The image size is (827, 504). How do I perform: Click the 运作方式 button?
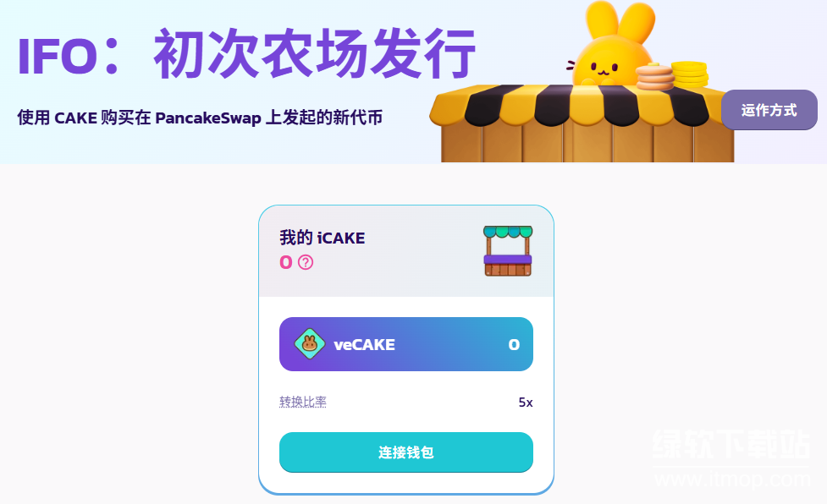[769, 110]
